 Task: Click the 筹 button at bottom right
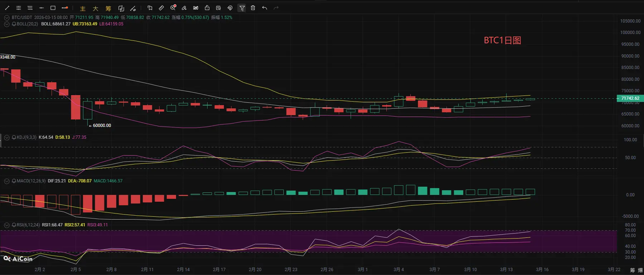pyautogui.click(x=632, y=270)
